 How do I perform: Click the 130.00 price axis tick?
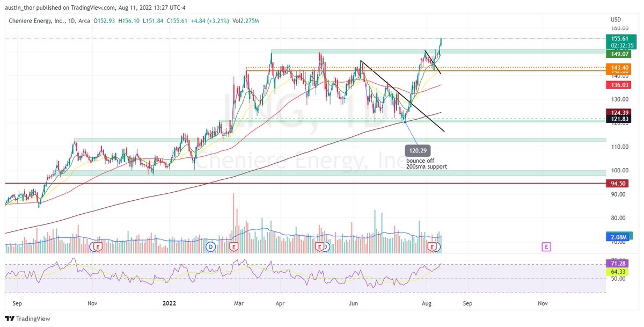click(619, 99)
